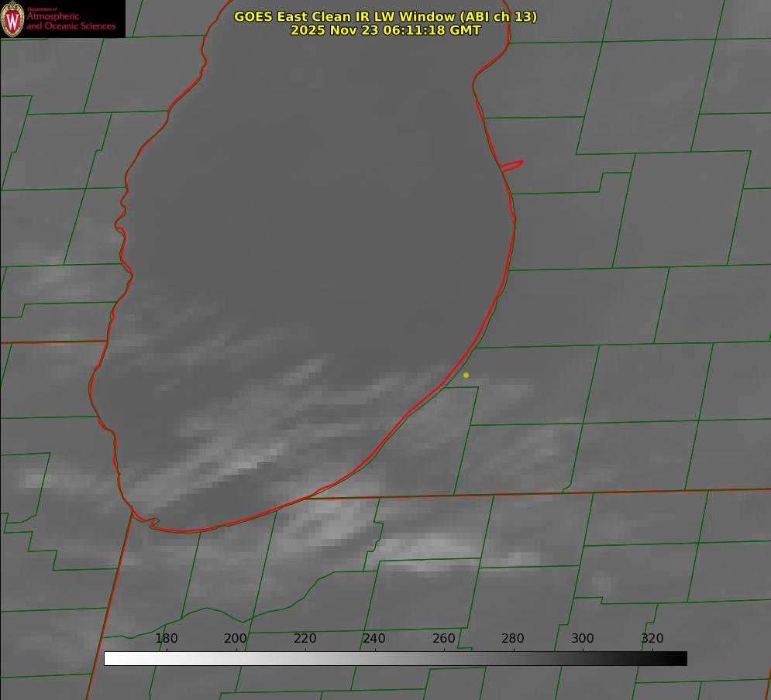Click the 300 colorbar temperature label
This screenshot has width=771, height=700.
583,639
